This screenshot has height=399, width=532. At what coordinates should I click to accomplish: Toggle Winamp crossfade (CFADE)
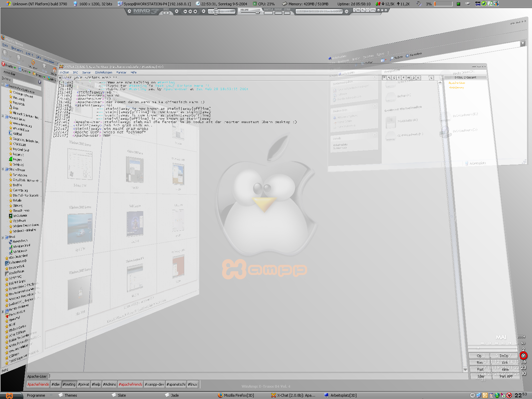coord(287,13)
